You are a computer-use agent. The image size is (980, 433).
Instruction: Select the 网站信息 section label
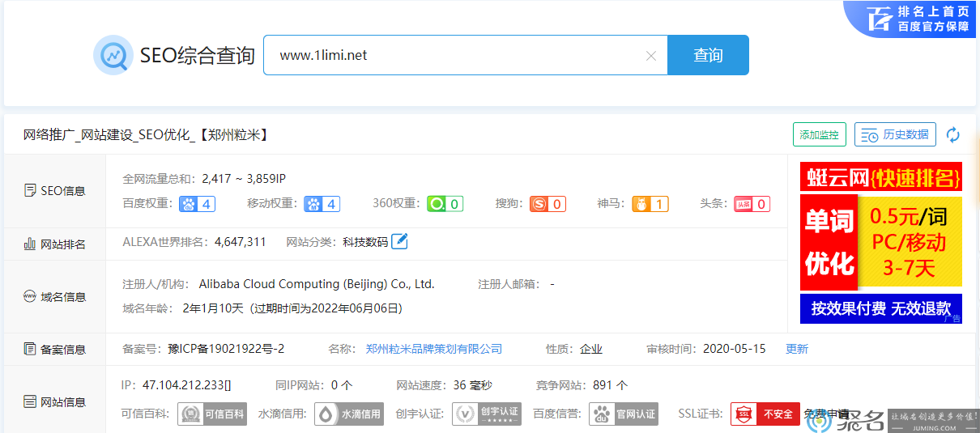54,401
